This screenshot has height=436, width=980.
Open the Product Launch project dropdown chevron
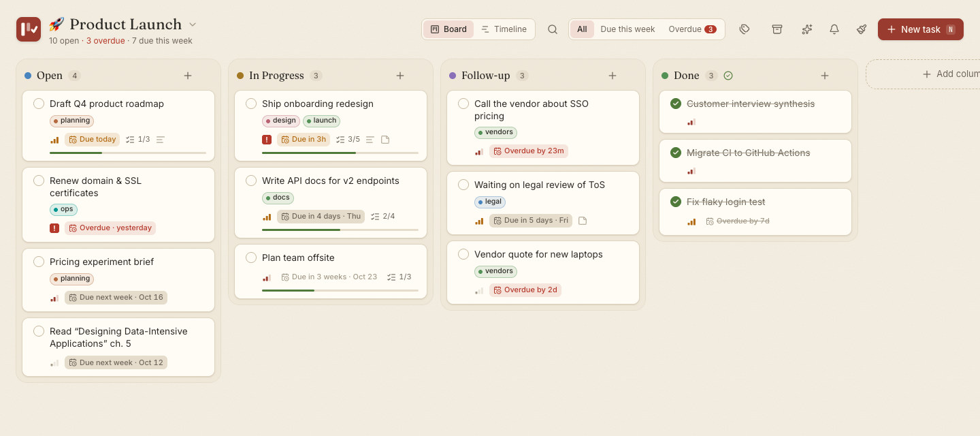193,25
